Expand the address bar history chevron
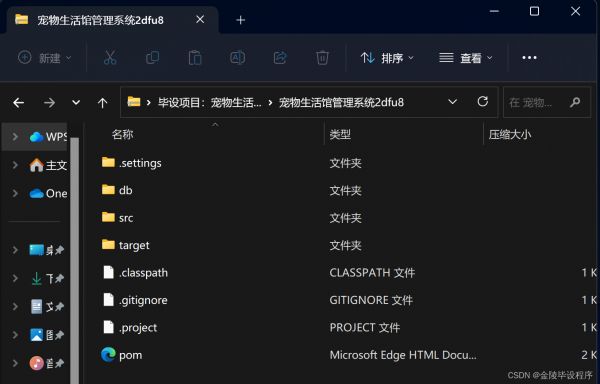600x384 pixels. 452,102
